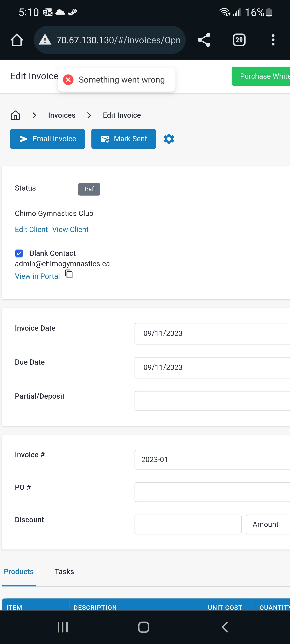This screenshot has width=290, height=644.
Task: Click the Email Invoice button
Action: (48, 139)
